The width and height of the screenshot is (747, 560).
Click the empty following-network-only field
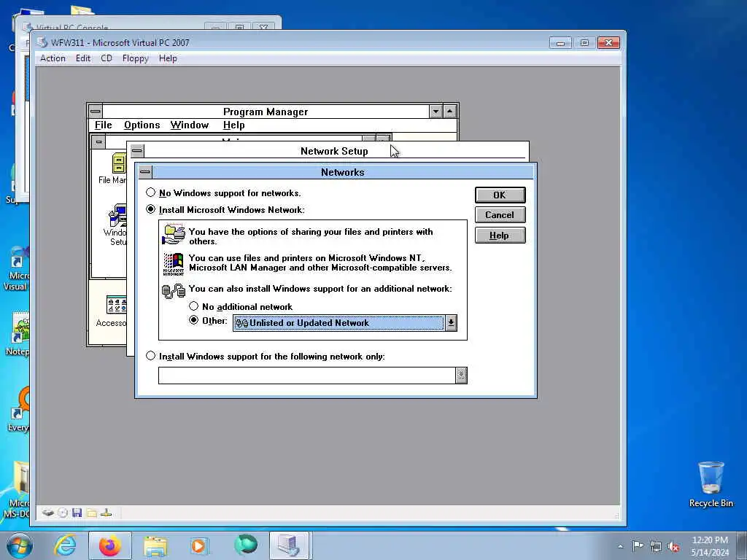point(307,376)
